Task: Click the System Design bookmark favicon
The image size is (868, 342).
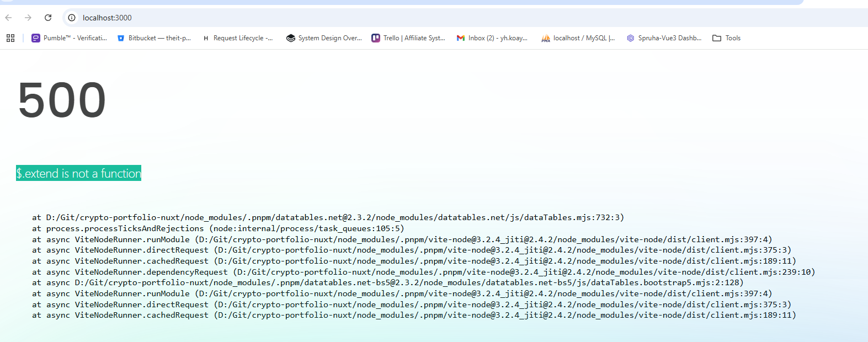Action: pyautogui.click(x=291, y=38)
